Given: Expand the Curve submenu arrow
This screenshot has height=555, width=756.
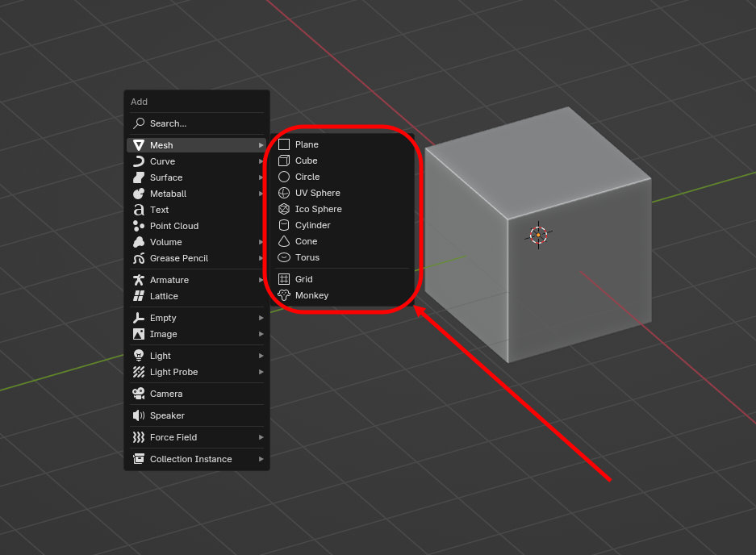Looking at the screenshot, I should 261,161.
